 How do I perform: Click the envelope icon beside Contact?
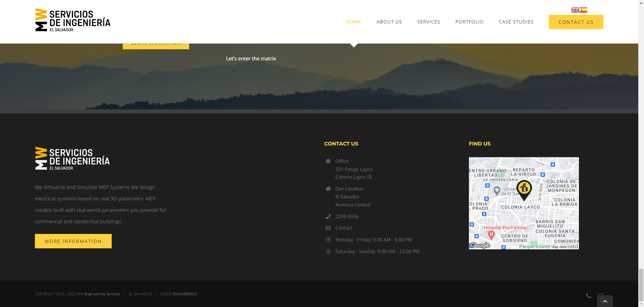[328, 228]
